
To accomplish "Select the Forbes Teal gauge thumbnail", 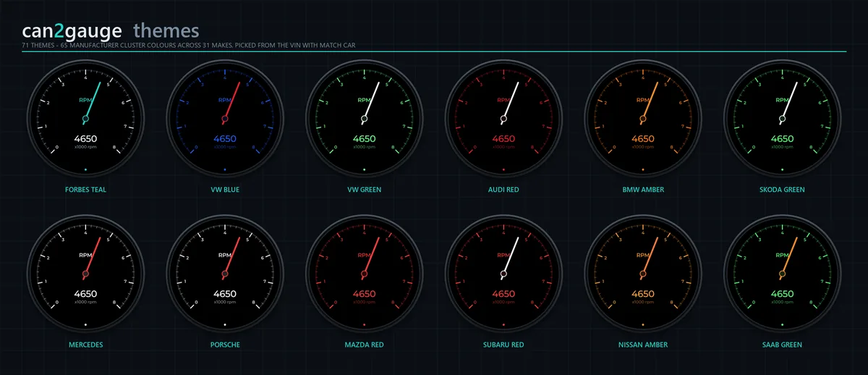I will pyautogui.click(x=85, y=119).
